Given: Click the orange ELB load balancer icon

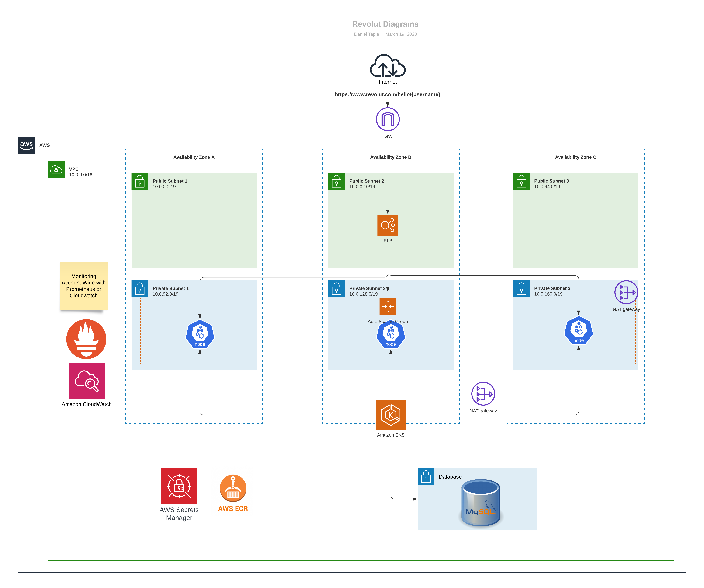Looking at the screenshot, I should 388,225.
